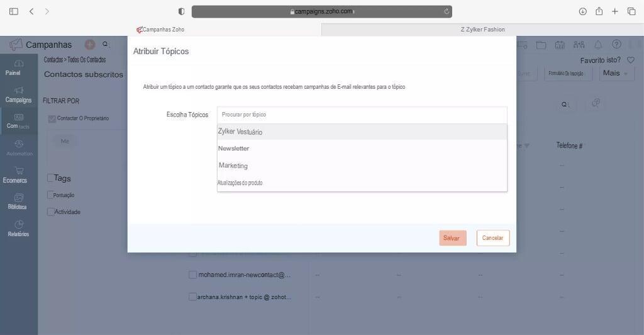Click the Contactos subscritos heading
The width and height of the screenshot is (644, 335).
[84, 74]
